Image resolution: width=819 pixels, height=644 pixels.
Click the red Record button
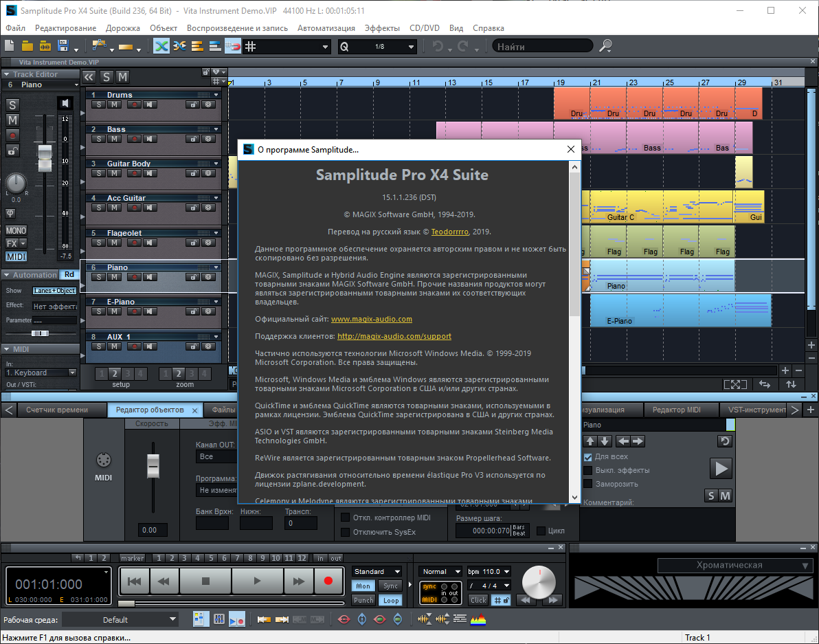coord(328,581)
